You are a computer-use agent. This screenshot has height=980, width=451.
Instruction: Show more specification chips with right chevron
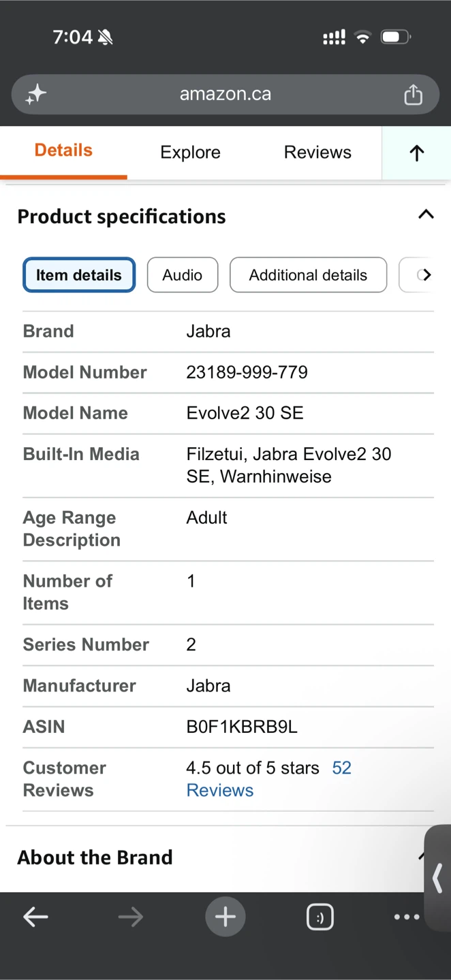tap(426, 275)
